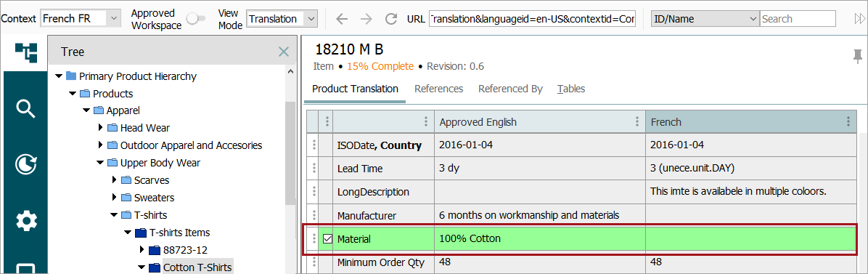Click the '3 (unece.unit.DAY)' French cell
The height and width of the screenshot is (274, 868).
coord(750,169)
